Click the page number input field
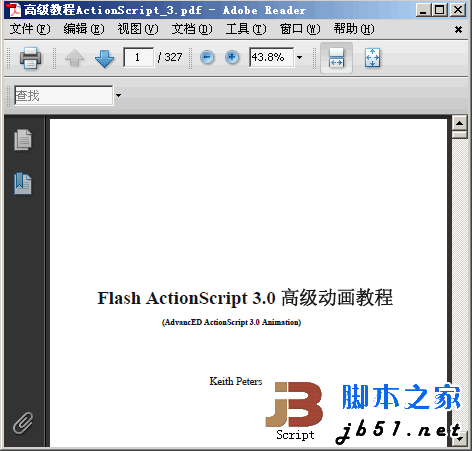Screen dimensions: 472x451 (x=139, y=57)
